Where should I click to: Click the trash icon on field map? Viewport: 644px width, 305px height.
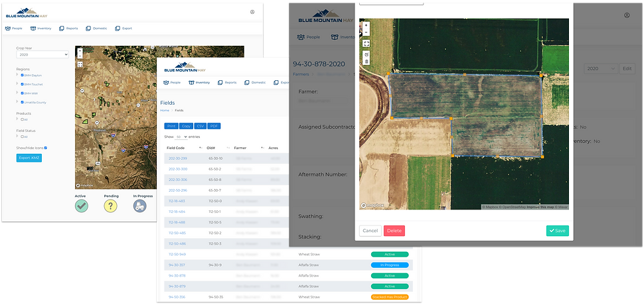(x=366, y=62)
